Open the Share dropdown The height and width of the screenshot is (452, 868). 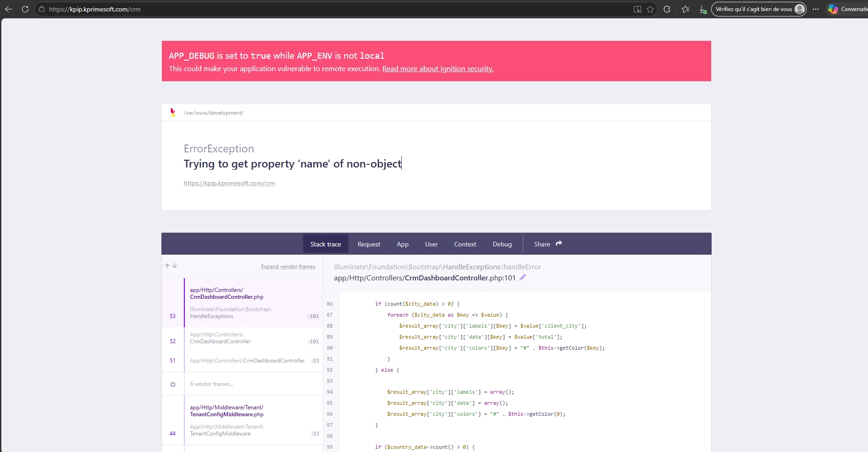[547, 244]
